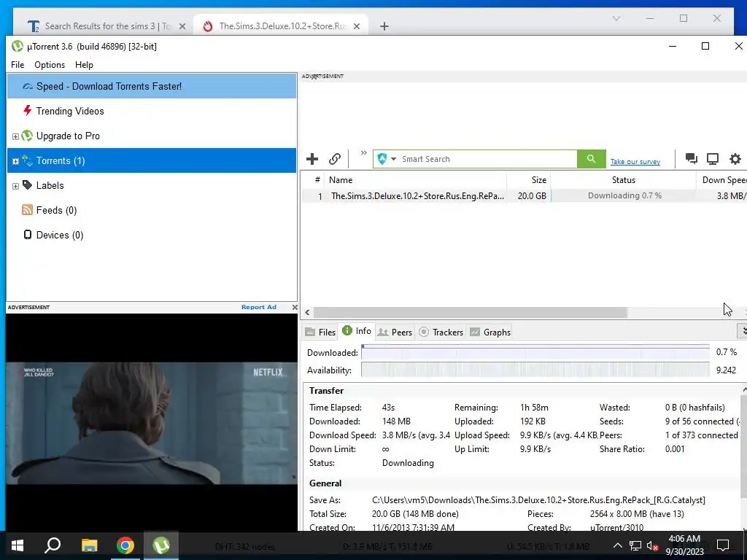Open browser tab search chevron
This screenshot has height=560, width=747.
[x=616, y=18]
